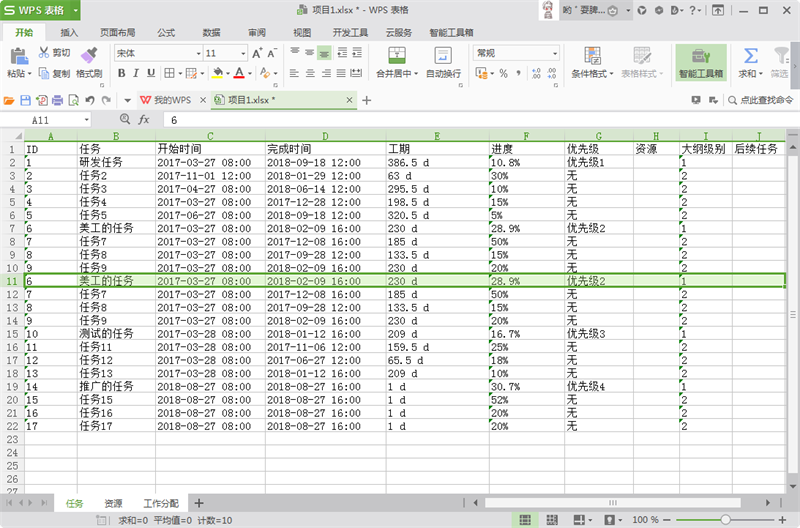
Task: Expand the font size dropdown showing 11
Action: point(243,53)
